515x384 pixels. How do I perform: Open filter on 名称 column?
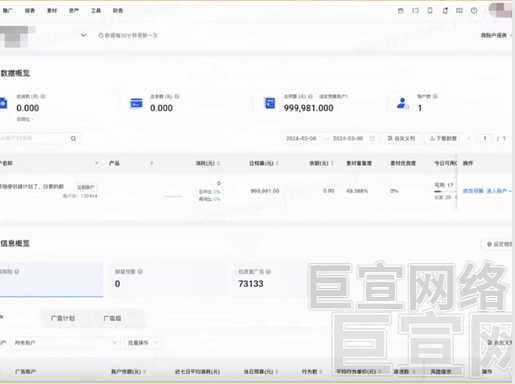[96, 163]
